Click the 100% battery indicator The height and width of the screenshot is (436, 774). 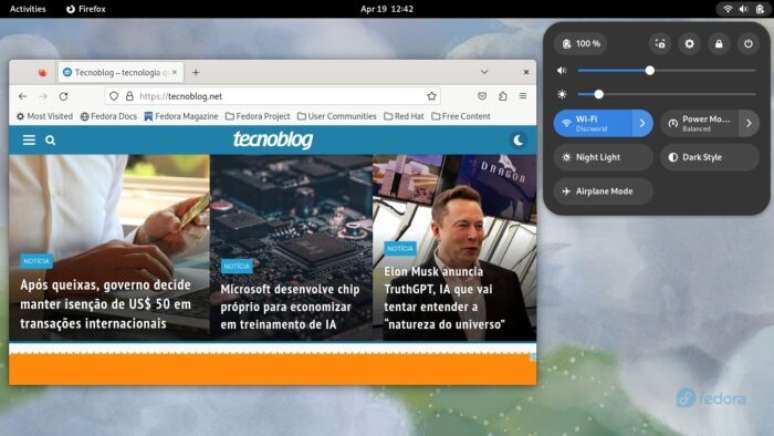point(580,44)
